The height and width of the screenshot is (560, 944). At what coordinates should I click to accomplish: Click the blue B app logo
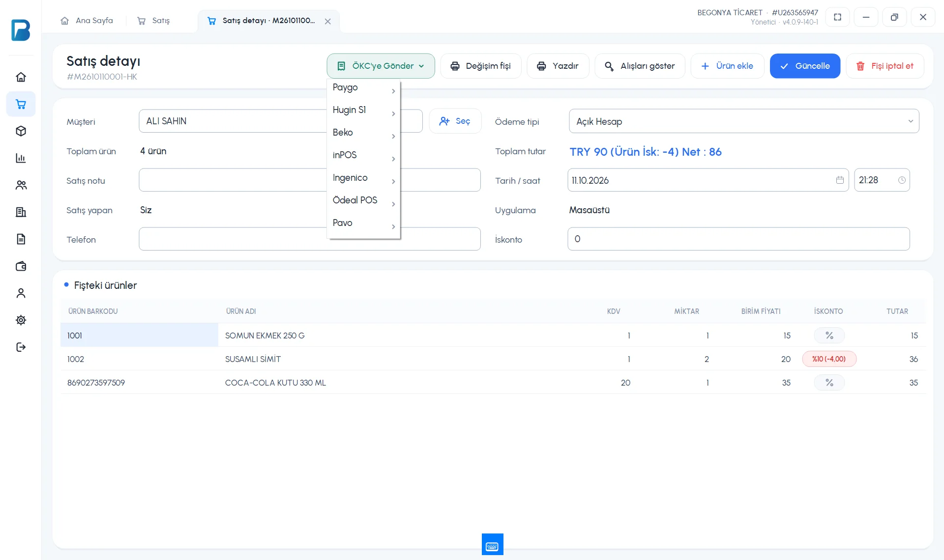pos(21,30)
